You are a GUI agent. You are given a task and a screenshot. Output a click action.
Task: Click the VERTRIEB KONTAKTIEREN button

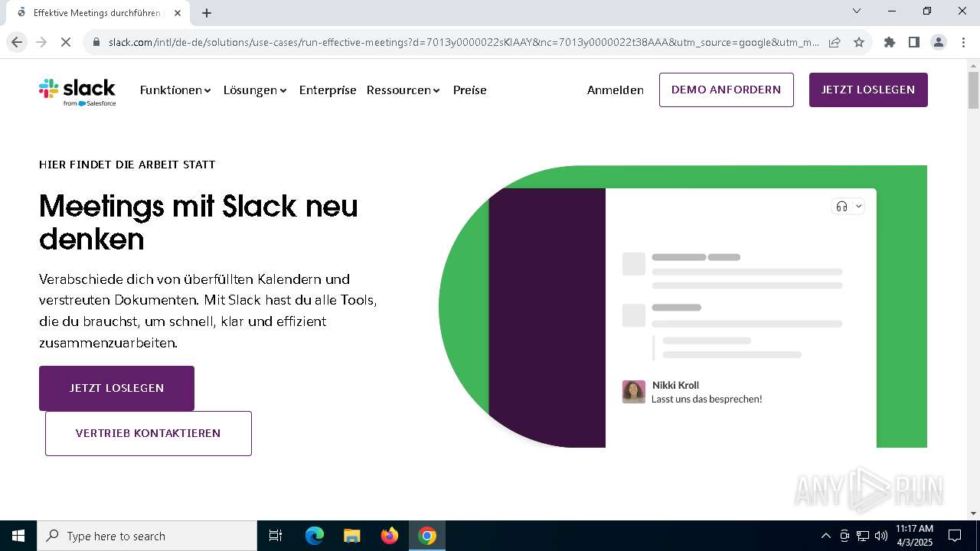149,433
